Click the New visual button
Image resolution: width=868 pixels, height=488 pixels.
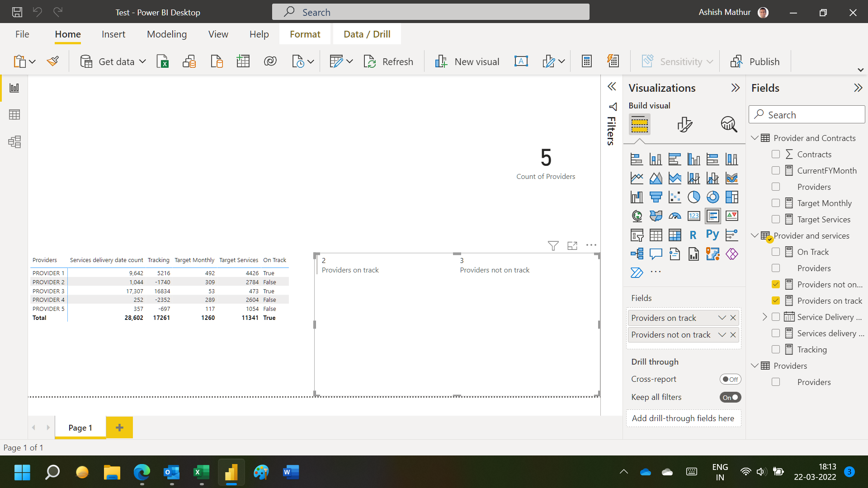[x=467, y=61]
